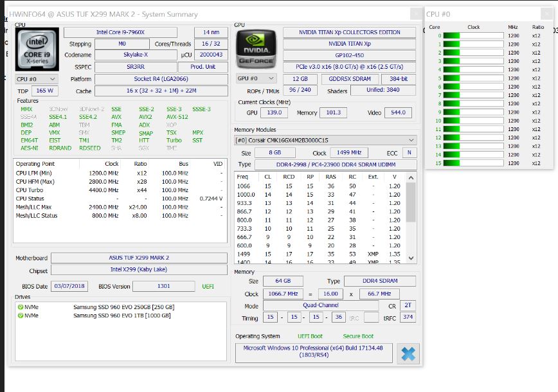The height and width of the screenshot is (392, 558).
Task: Click the Intel Core i9-7960X name field
Action: [120, 32]
